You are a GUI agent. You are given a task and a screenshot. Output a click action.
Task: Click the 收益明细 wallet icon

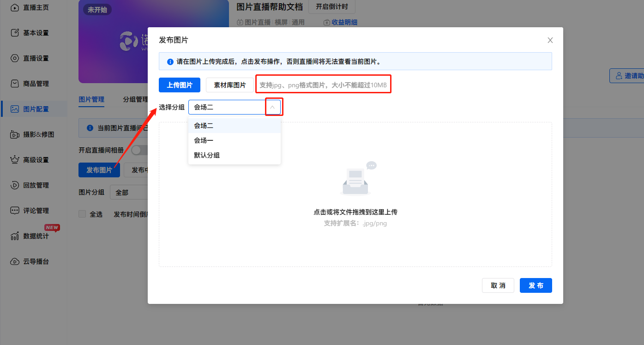(x=327, y=22)
